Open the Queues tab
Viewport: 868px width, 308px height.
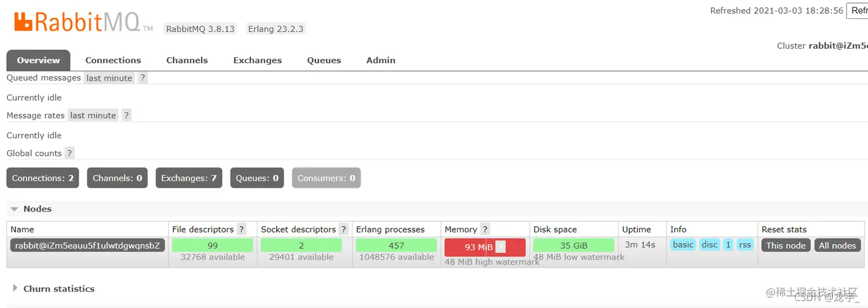coord(324,60)
